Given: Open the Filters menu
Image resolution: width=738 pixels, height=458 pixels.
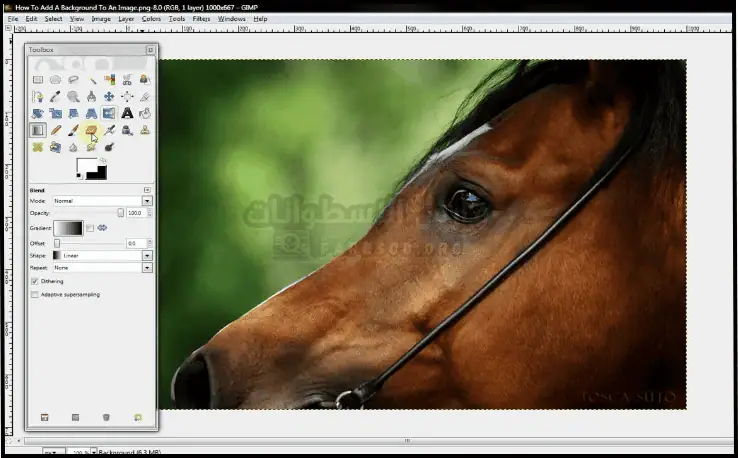Looking at the screenshot, I should (201, 18).
